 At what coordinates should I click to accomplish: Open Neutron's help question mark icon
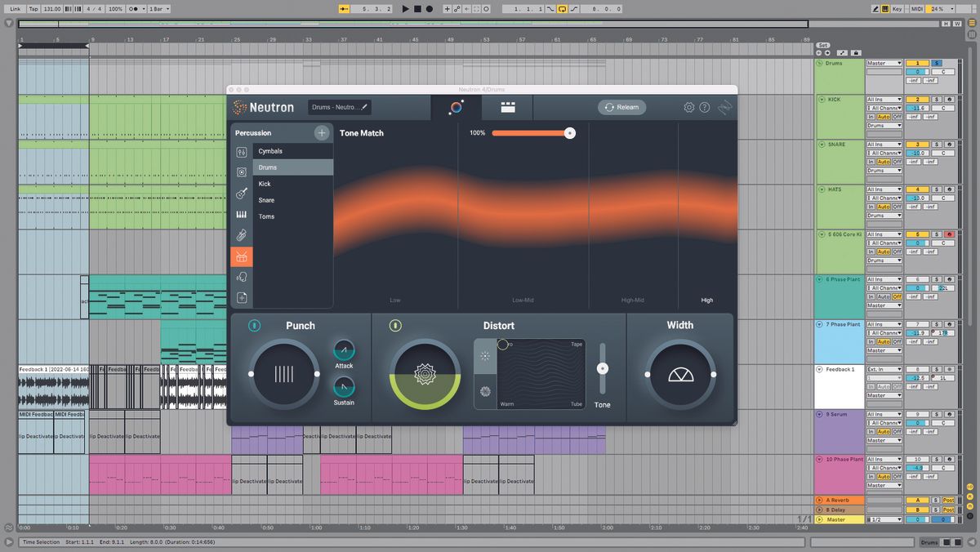[x=706, y=107]
